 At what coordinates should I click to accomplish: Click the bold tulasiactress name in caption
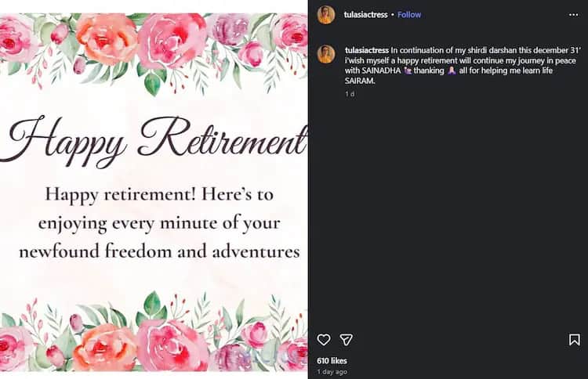tap(366, 49)
